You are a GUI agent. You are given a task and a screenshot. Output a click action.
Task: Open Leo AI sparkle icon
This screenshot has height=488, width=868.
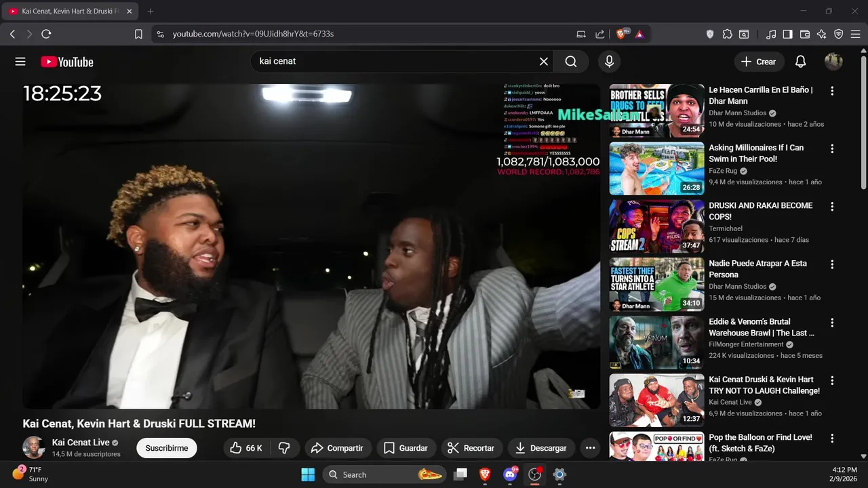[822, 34]
